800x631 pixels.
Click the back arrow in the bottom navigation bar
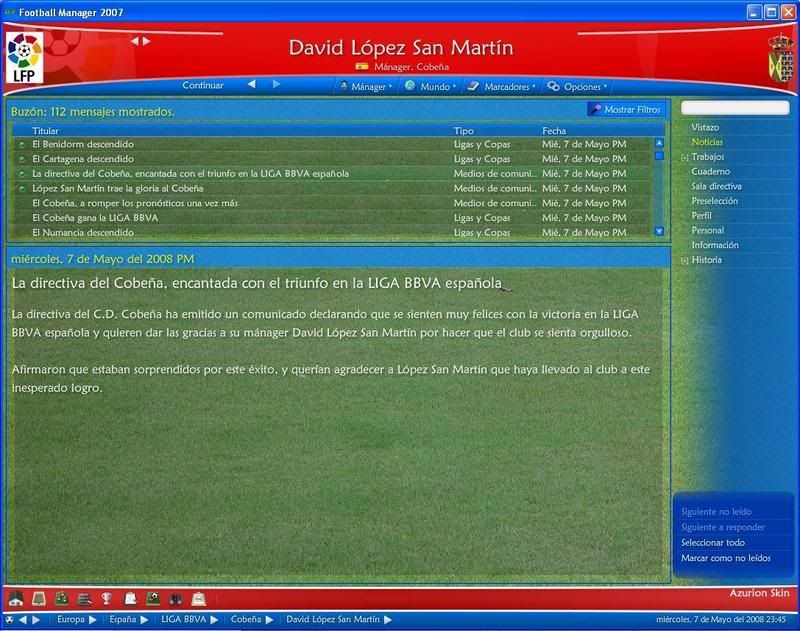[x=22, y=620]
